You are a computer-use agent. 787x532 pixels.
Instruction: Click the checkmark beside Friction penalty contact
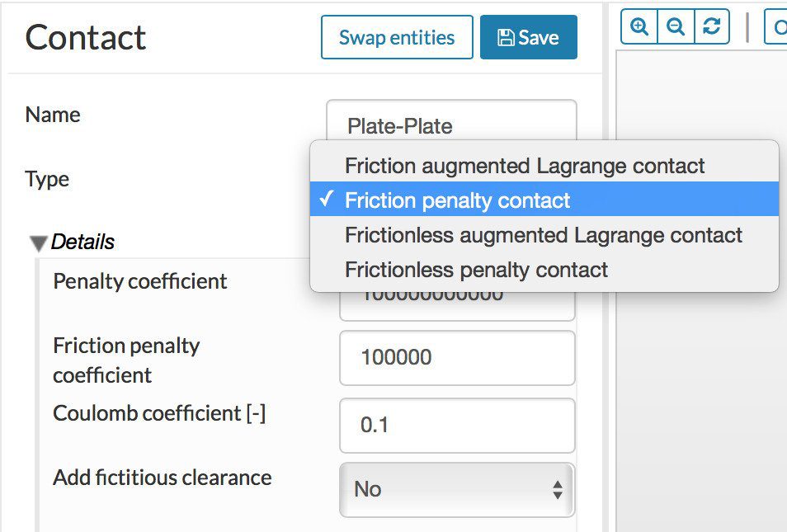[x=328, y=200]
